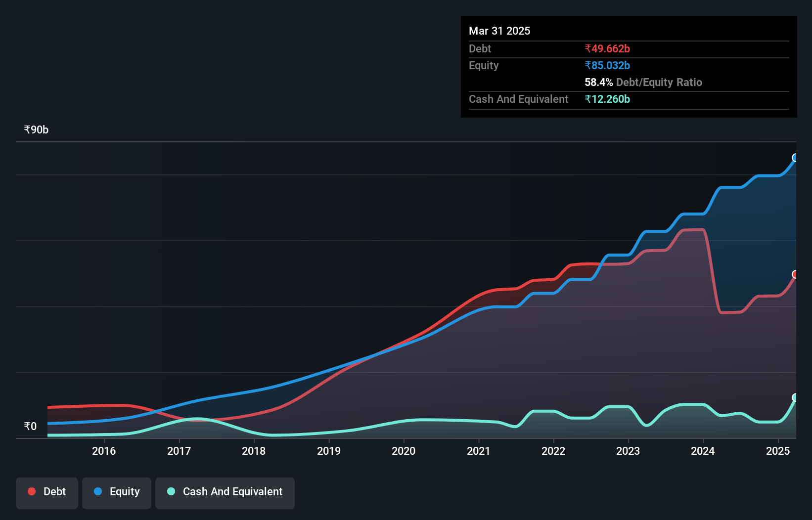812x520 pixels.
Task: Select the 2020 axis label
Action: (404, 451)
